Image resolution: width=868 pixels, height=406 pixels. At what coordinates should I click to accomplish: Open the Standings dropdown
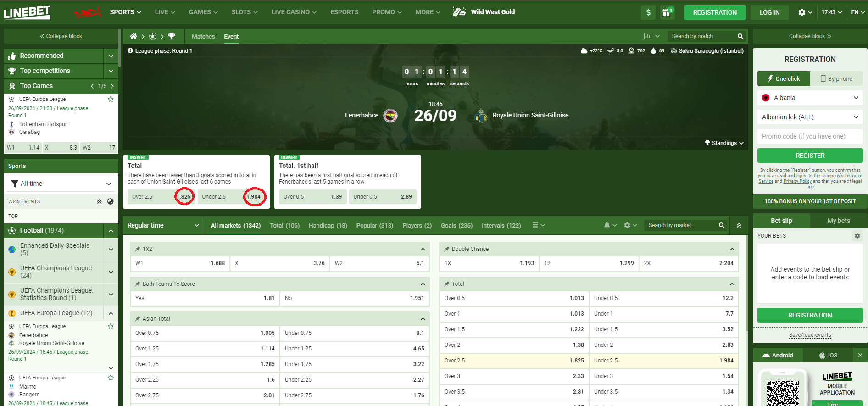pos(724,143)
